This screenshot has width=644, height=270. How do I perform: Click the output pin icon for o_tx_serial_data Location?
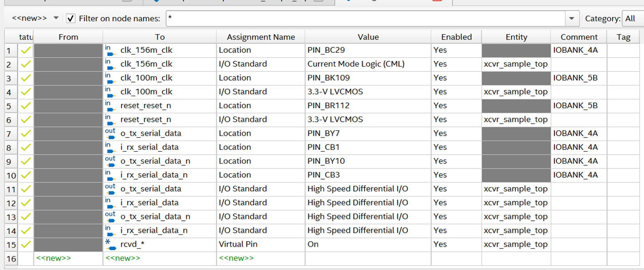(110, 133)
